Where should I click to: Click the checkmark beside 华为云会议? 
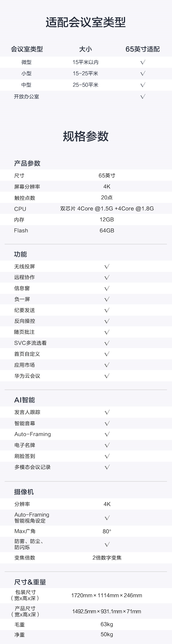[x=107, y=376]
